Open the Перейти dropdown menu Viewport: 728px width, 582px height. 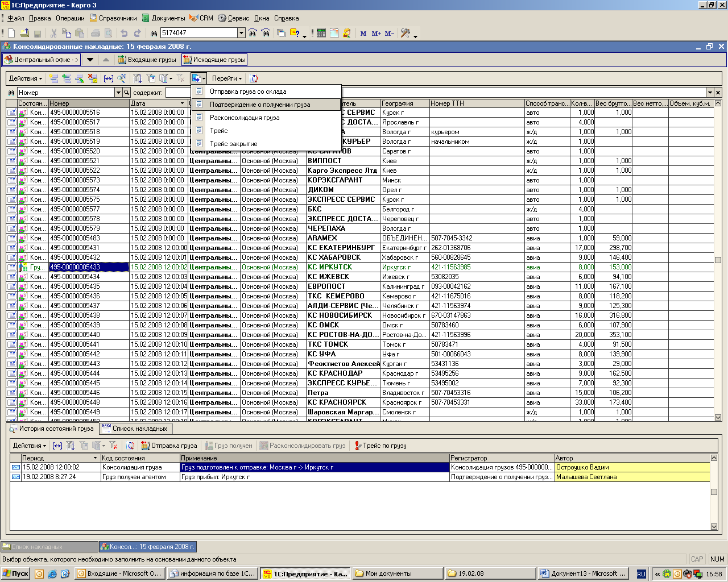[x=227, y=78]
